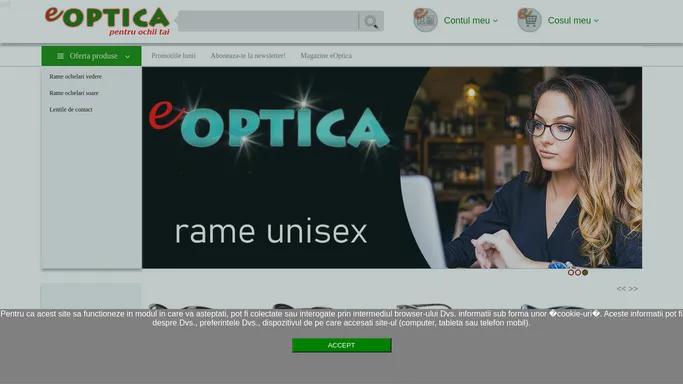The height and width of the screenshot is (384, 683).
Task: Select Rame ochelari vedere category
Action: (75, 77)
